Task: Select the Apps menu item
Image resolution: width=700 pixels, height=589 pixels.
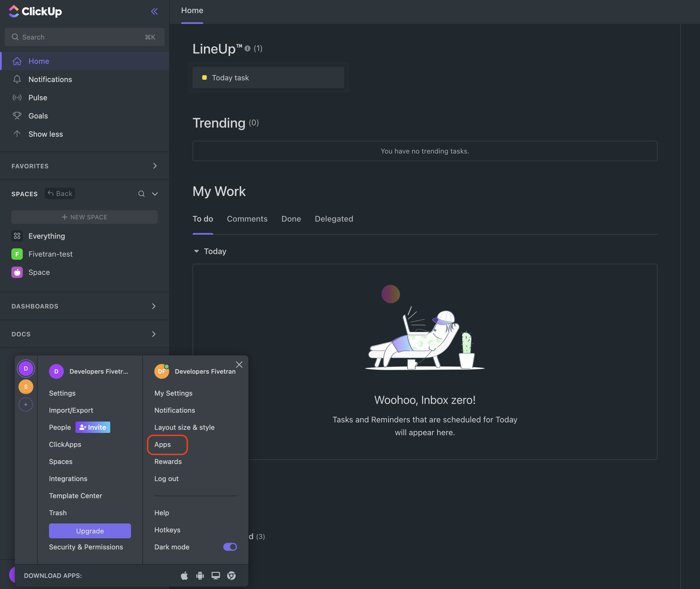Action: 162,444
